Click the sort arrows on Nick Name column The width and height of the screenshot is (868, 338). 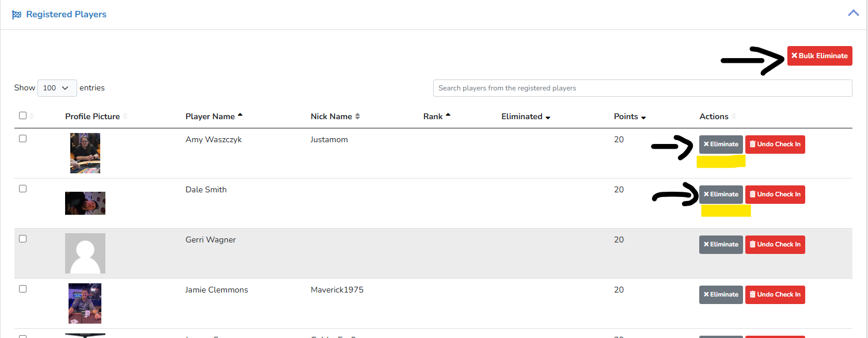click(357, 116)
